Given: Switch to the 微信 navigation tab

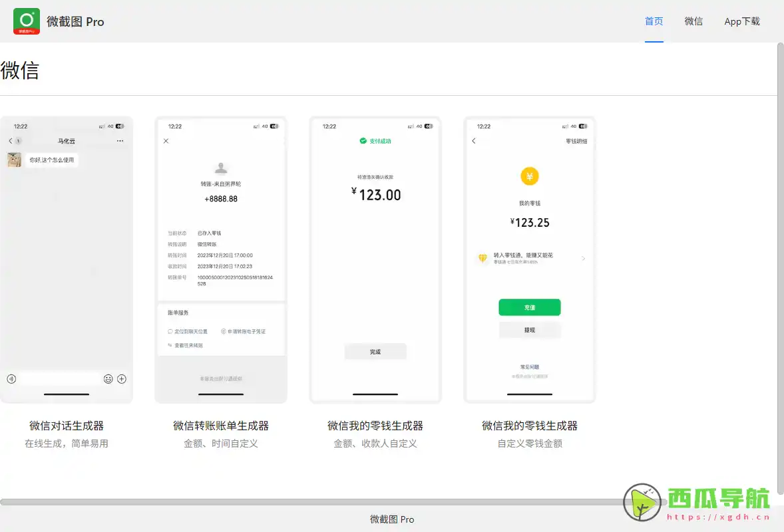Looking at the screenshot, I should pyautogui.click(x=693, y=21).
